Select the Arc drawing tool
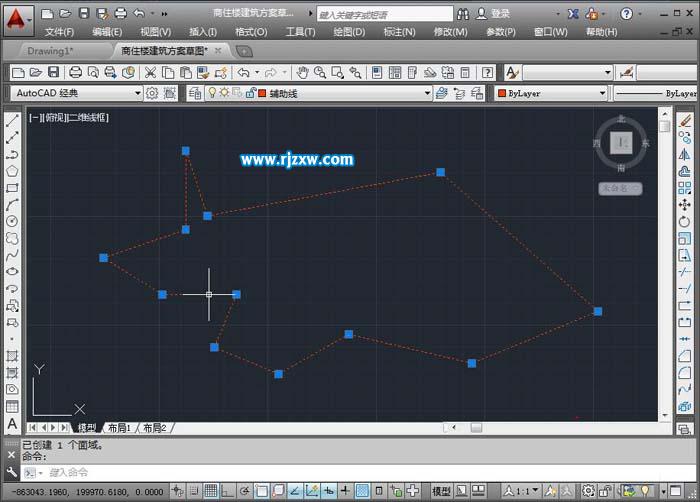The image size is (700, 502). tap(12, 205)
